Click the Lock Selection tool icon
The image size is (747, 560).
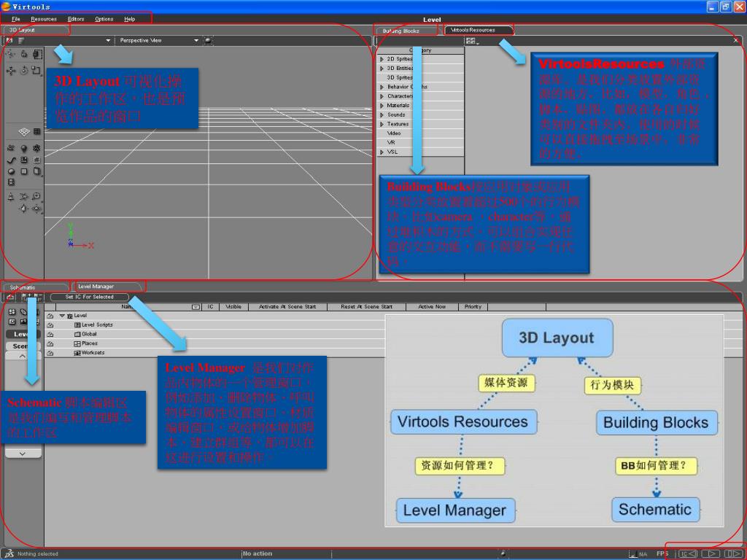[x=24, y=54]
